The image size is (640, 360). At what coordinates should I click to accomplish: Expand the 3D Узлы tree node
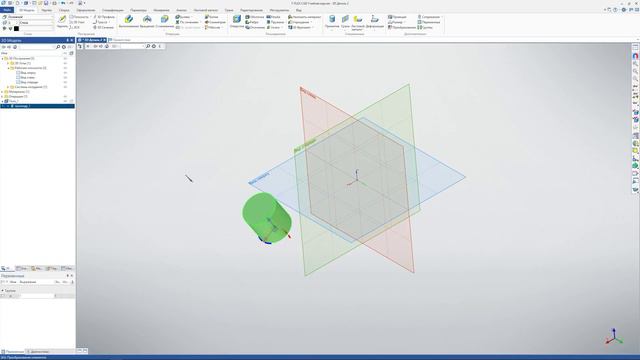click(8, 63)
